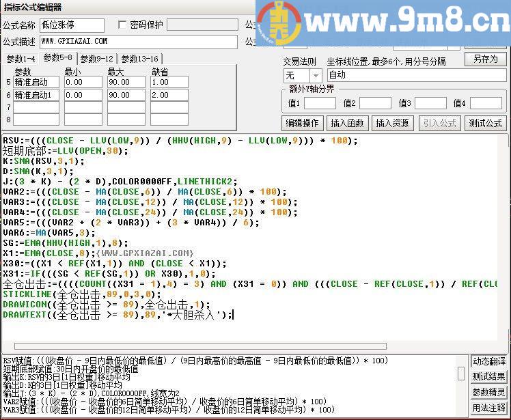This screenshot has width=511, height=420.
Task: Click the code line starting with DRAWICON
Action: tap(107, 305)
